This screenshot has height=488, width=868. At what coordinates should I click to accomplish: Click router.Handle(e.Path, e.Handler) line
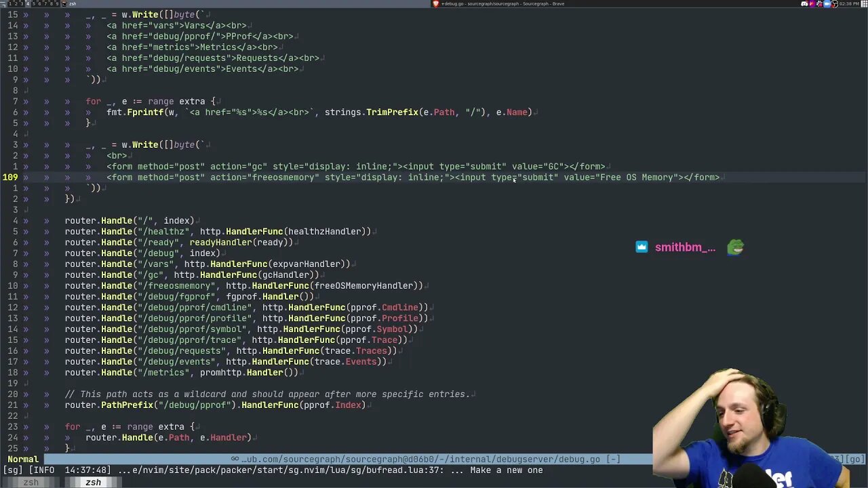[x=169, y=437]
